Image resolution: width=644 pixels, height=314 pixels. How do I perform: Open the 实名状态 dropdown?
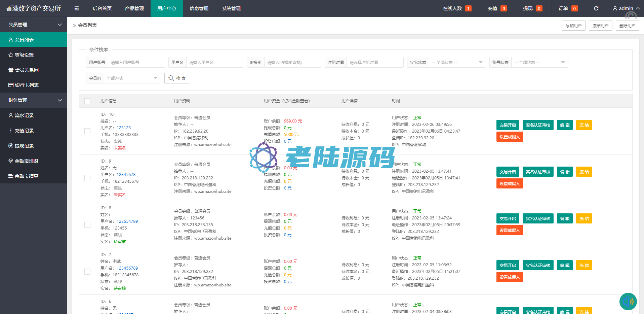457,63
